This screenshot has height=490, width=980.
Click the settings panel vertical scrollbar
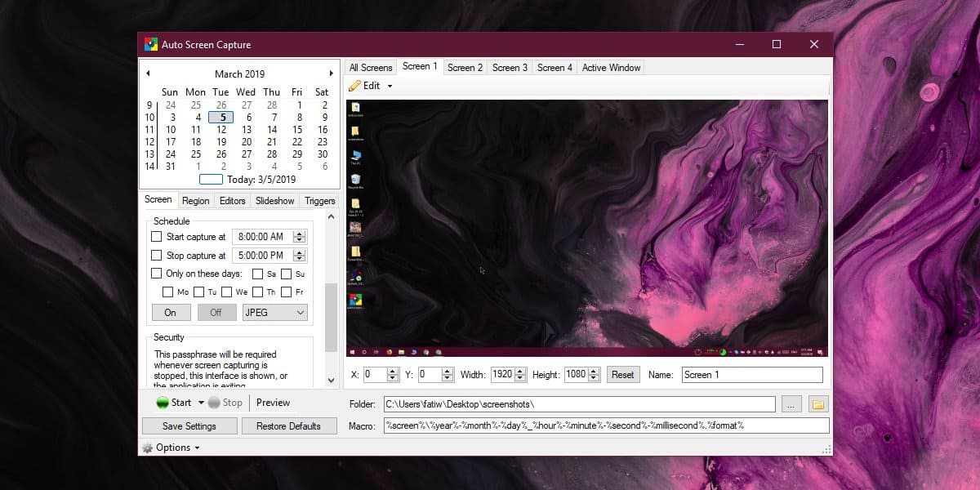pos(331,317)
